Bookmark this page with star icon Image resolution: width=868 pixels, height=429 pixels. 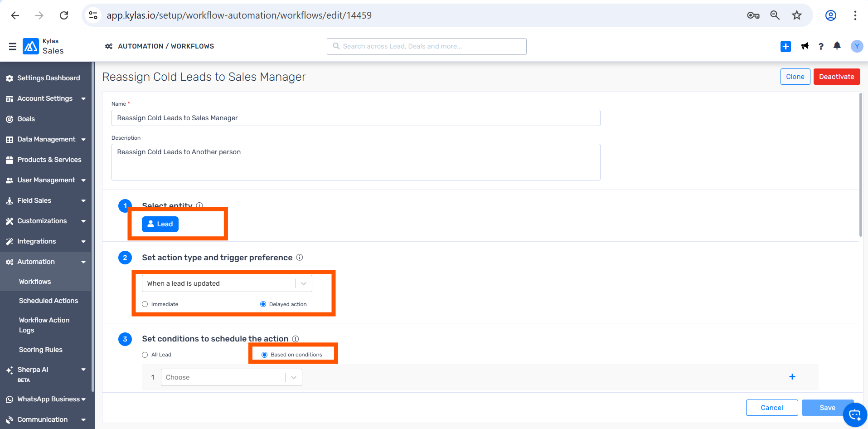pos(796,15)
